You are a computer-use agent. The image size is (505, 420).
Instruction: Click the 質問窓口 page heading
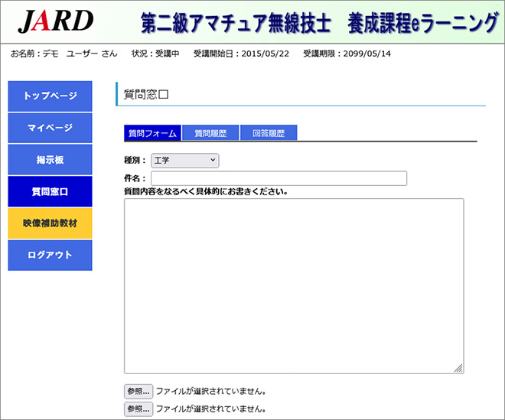point(145,93)
